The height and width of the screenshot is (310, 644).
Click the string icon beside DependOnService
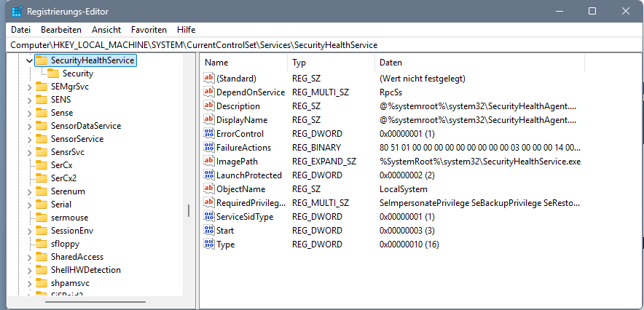[209, 92]
